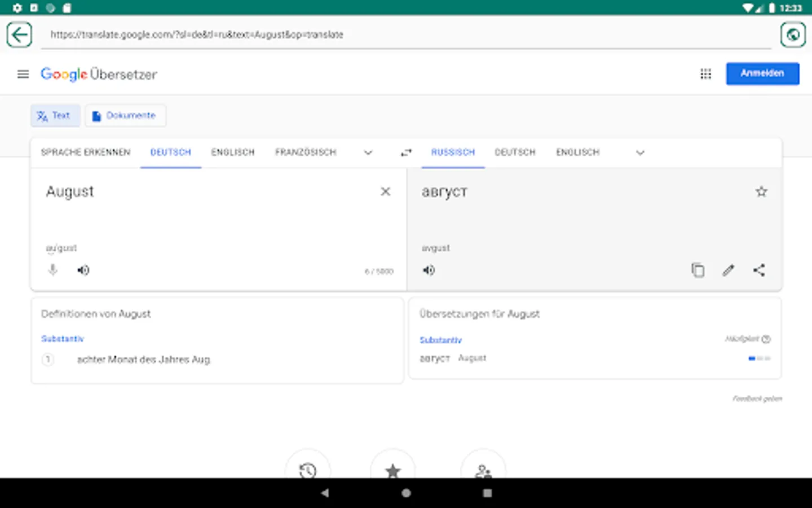Image resolution: width=812 pixels, height=508 pixels.
Task: Click the Substantiv label under Übersetzungen
Action: tap(440, 340)
